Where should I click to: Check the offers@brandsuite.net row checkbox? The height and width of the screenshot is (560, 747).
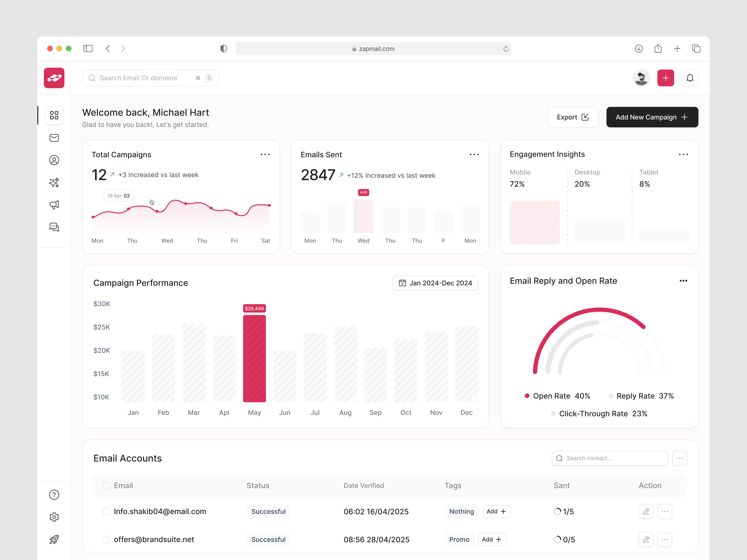[x=106, y=539]
